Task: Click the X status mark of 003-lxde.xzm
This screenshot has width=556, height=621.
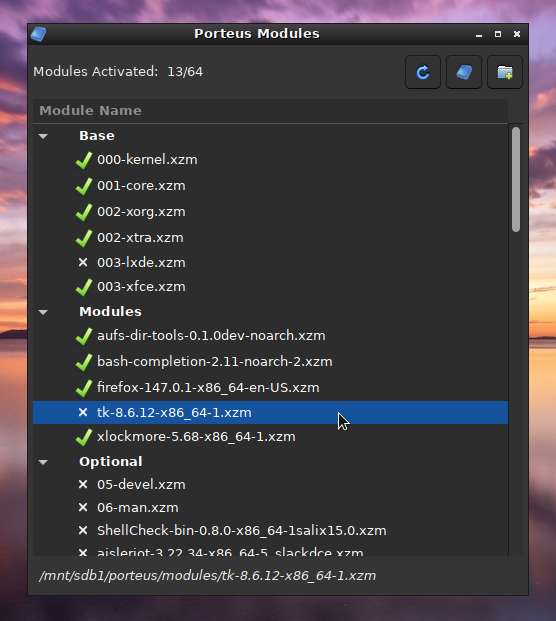Action: coord(83,262)
